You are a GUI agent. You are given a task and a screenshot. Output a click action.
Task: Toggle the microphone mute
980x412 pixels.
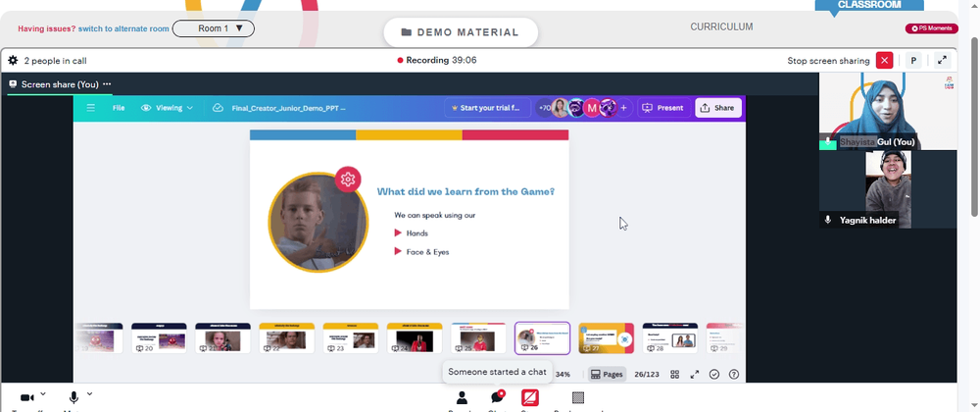pyautogui.click(x=73, y=397)
